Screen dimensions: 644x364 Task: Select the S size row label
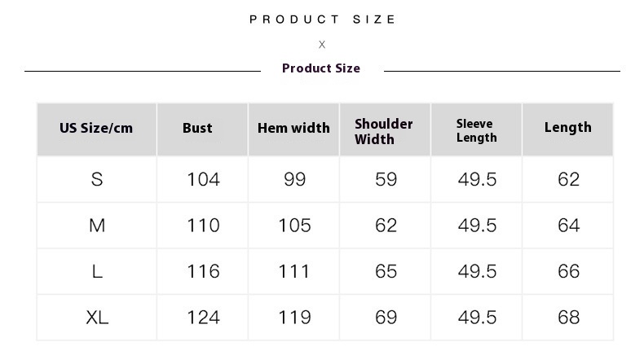pos(97,179)
